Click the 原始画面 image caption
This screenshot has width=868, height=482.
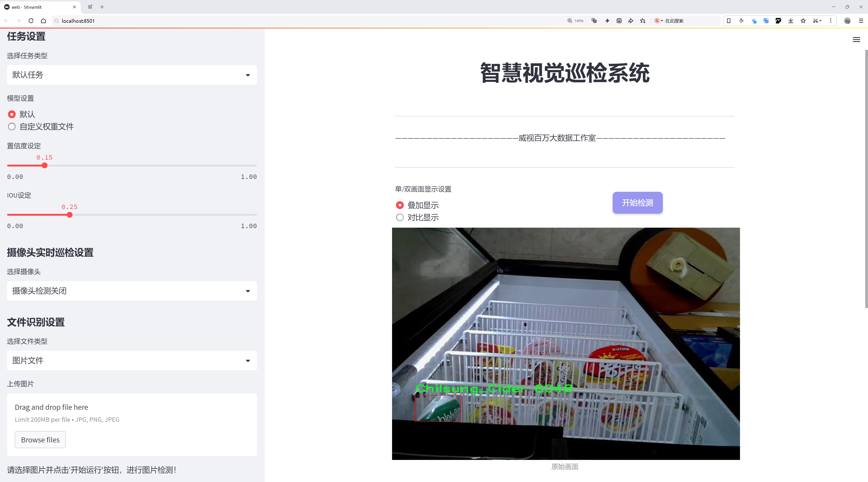(x=565, y=467)
